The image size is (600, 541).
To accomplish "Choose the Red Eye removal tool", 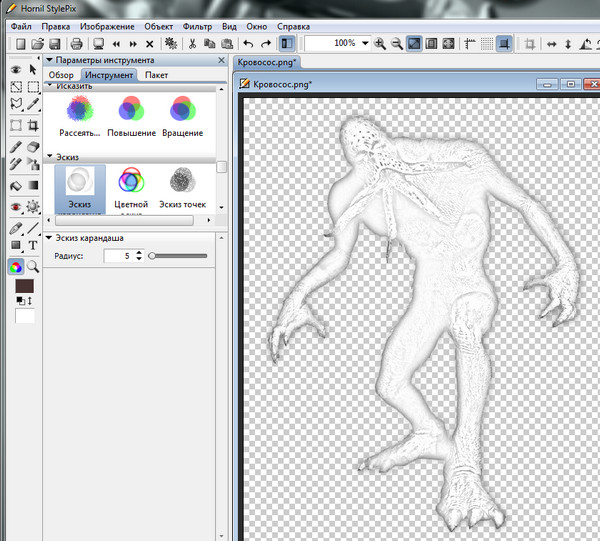I will click(x=15, y=206).
